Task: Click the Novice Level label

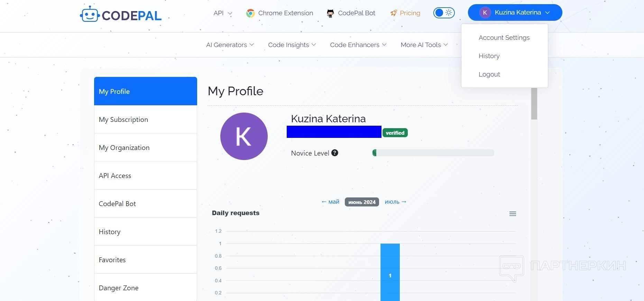Action: coord(310,153)
